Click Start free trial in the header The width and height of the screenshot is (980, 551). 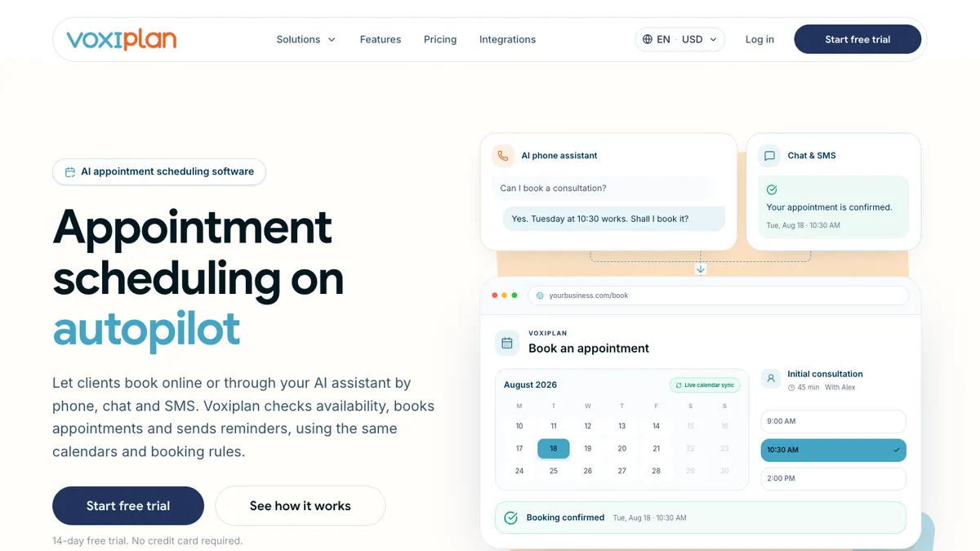[x=857, y=39]
